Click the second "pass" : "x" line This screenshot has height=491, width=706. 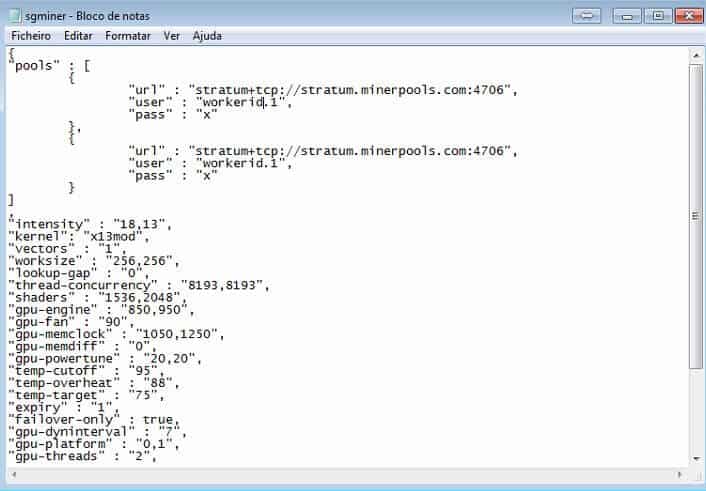pyautogui.click(x=173, y=175)
